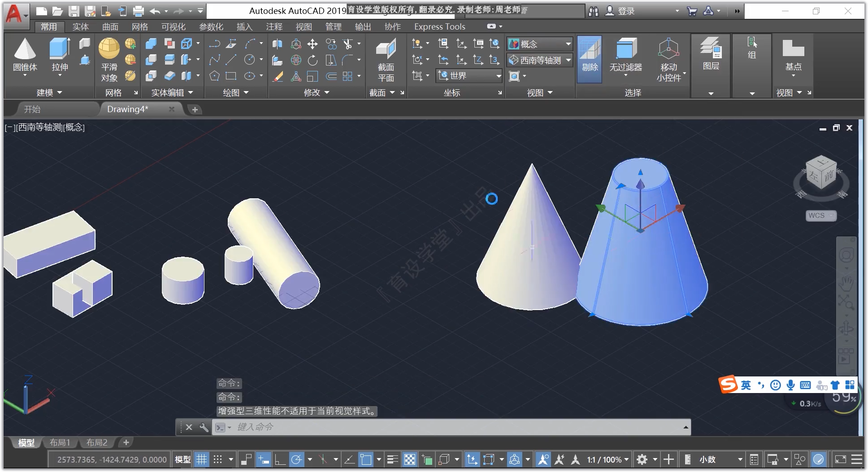Click the Undo arrow in Quick Access toolbar
Image resolution: width=868 pixels, height=472 pixels.
coord(155,11)
